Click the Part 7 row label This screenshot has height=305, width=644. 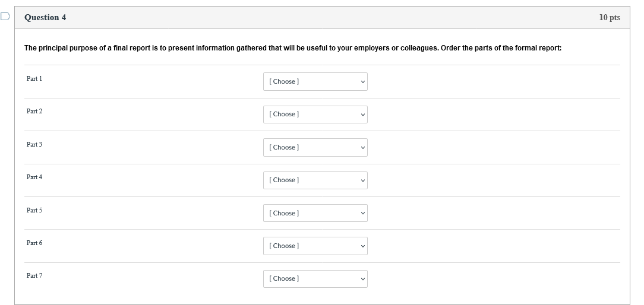(x=34, y=276)
